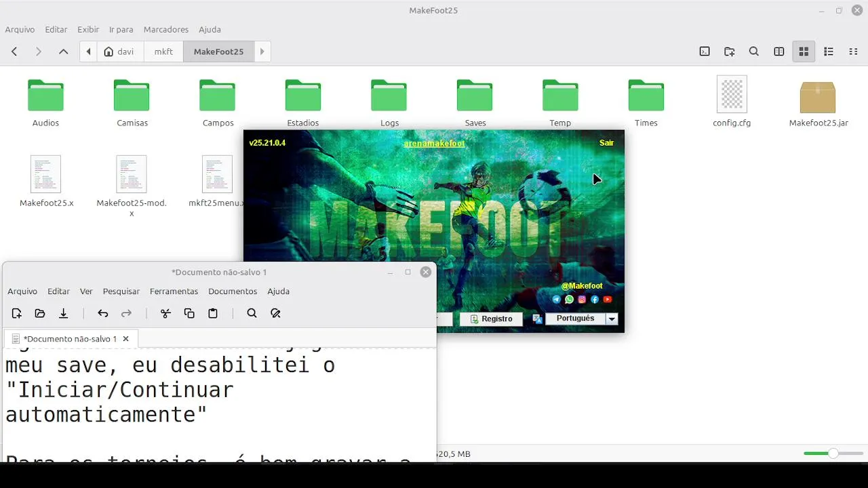Switch file manager to icon grid view

click(804, 52)
